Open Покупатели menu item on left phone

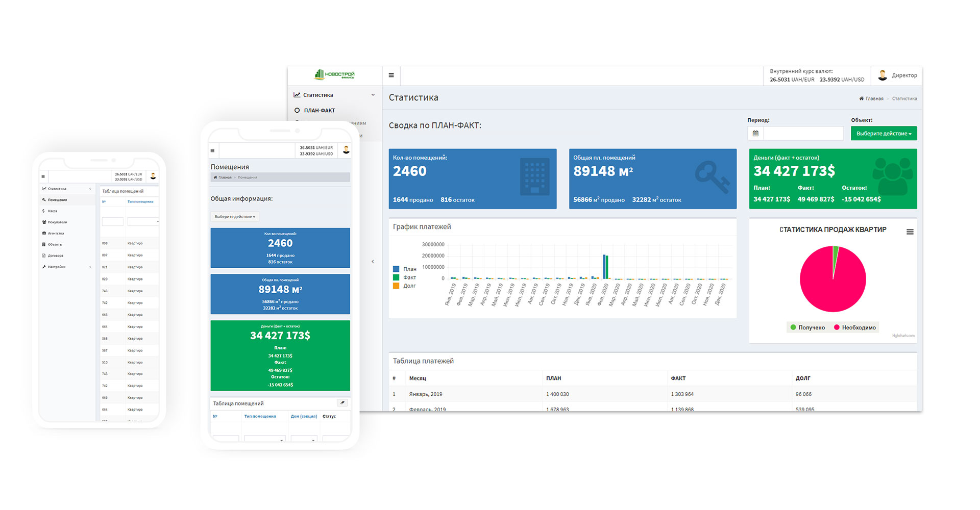[x=67, y=222]
